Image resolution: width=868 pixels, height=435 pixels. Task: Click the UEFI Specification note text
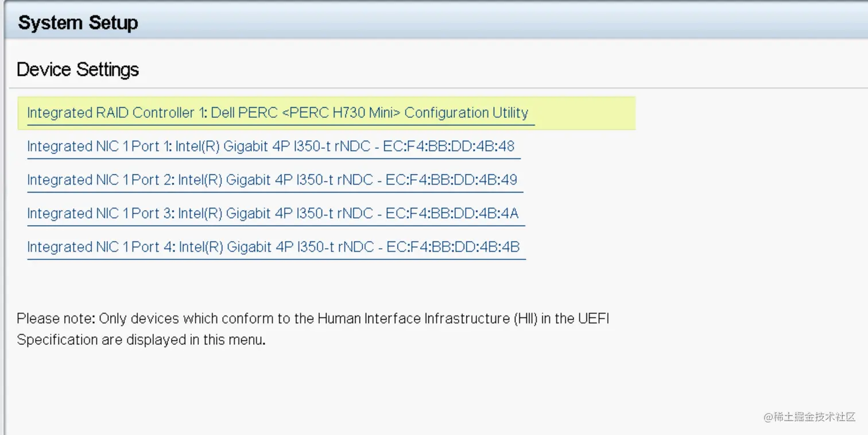141,340
